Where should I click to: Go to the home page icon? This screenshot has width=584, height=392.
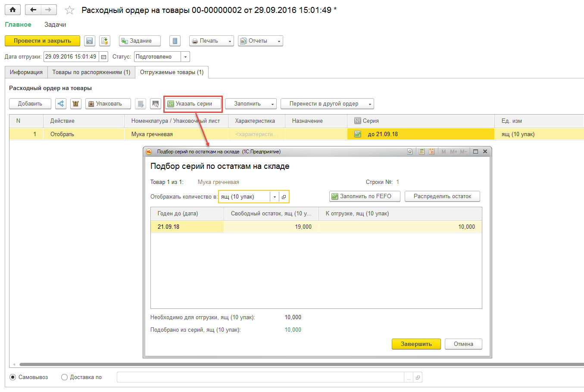pyautogui.click(x=13, y=9)
